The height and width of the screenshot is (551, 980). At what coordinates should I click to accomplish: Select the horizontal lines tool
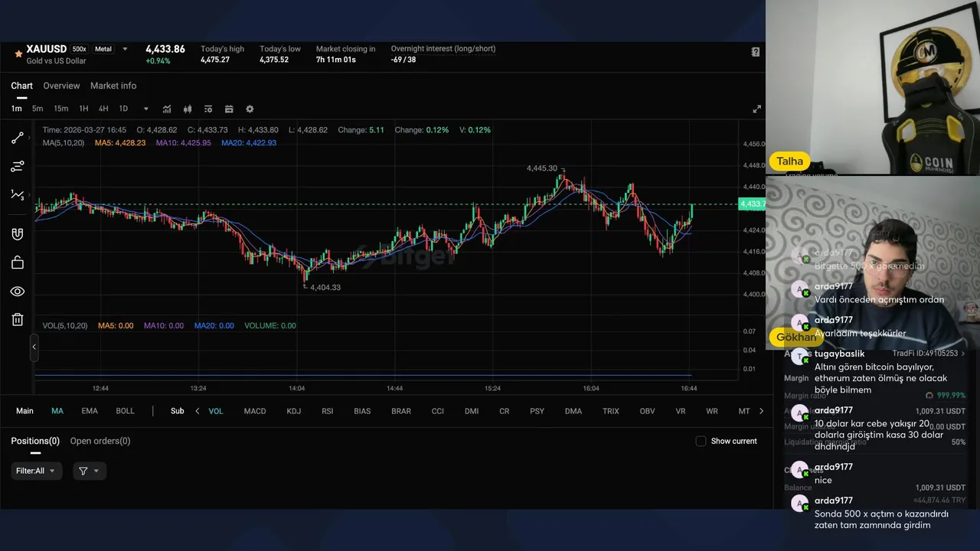pos(18,166)
